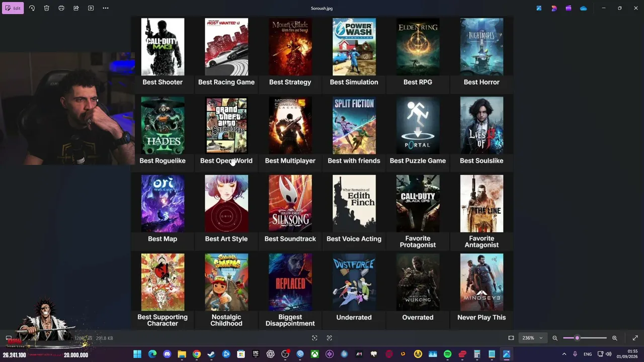Open the Windows Start menu

(x=137, y=354)
